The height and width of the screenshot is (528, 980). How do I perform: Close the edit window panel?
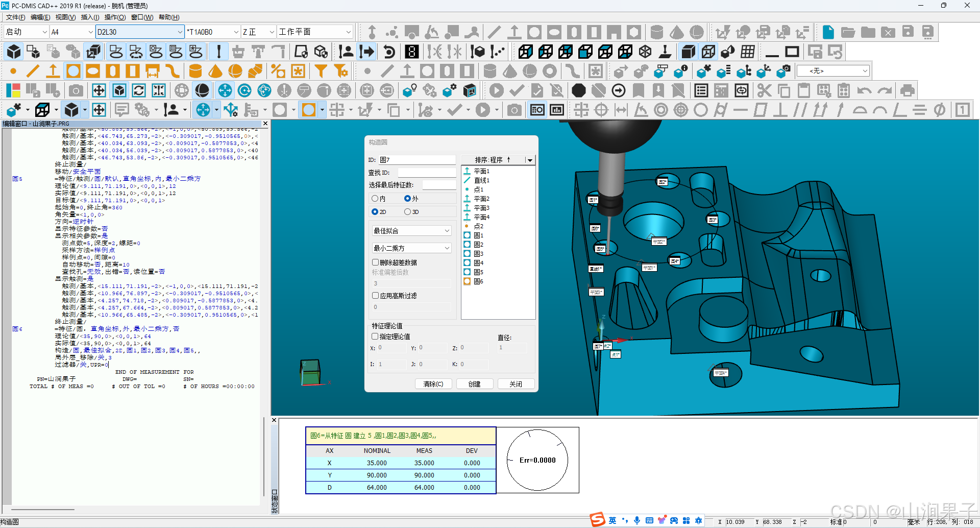(265, 124)
